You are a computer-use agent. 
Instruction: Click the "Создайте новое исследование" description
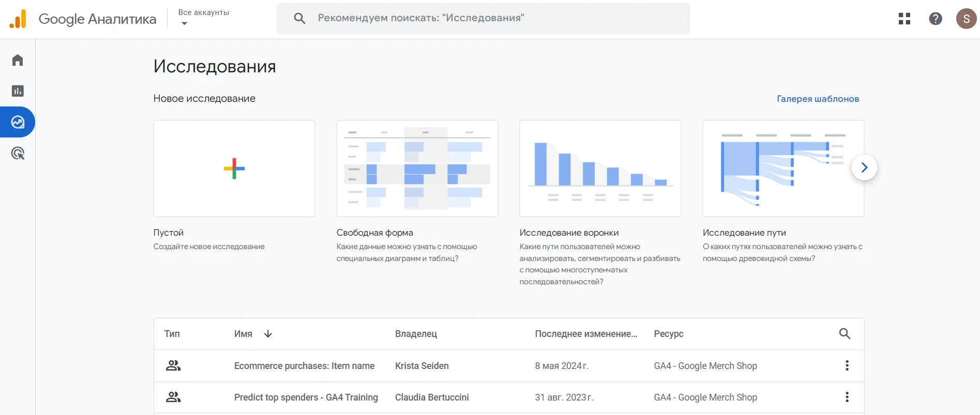coord(209,247)
